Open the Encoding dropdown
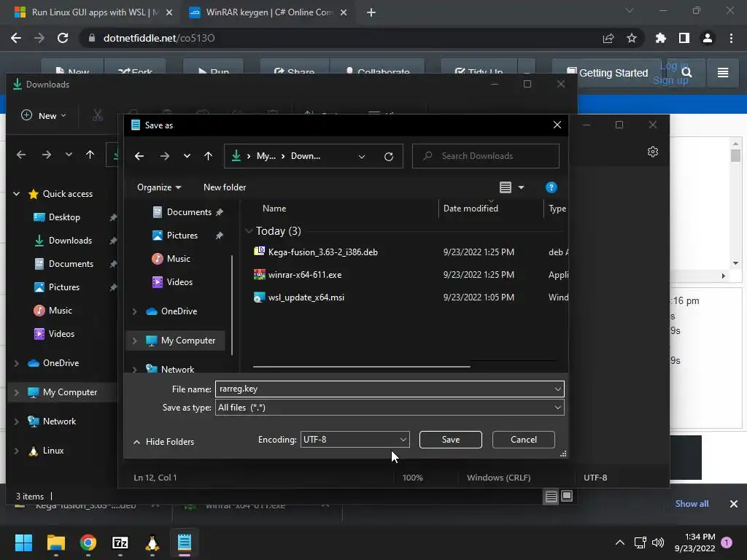 [x=355, y=440]
